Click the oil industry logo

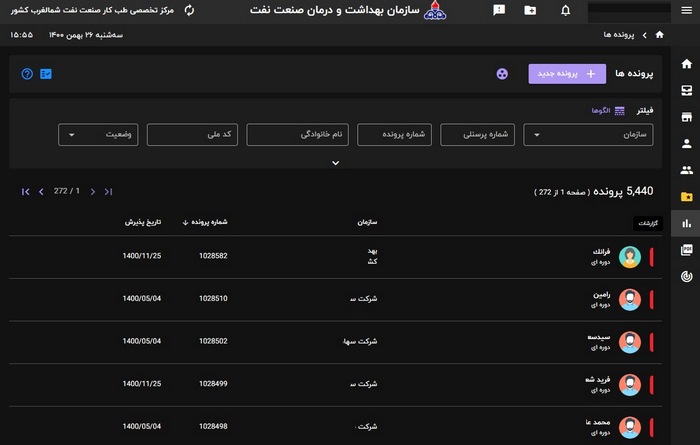[x=435, y=11]
